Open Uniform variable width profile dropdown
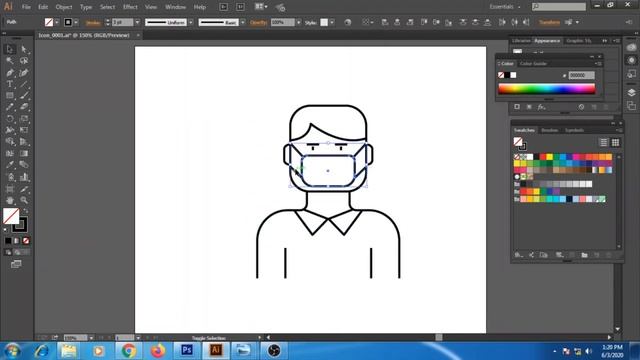Image resolution: width=640 pixels, height=360 pixels. [x=191, y=22]
